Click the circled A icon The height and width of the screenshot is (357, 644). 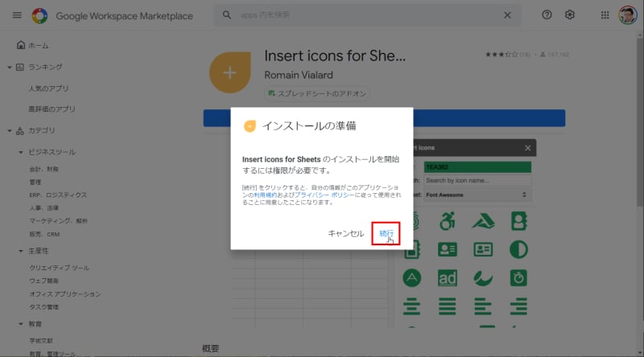pyautogui.click(x=412, y=278)
